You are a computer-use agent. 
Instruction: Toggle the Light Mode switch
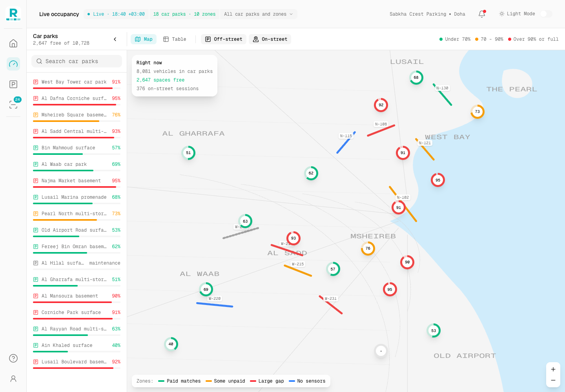(546, 14)
